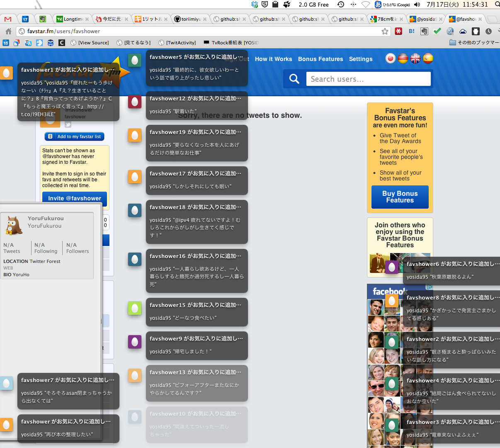Open the Hiragana (Google) input source menu
Screen dimensions: 500x448
click(392, 5)
